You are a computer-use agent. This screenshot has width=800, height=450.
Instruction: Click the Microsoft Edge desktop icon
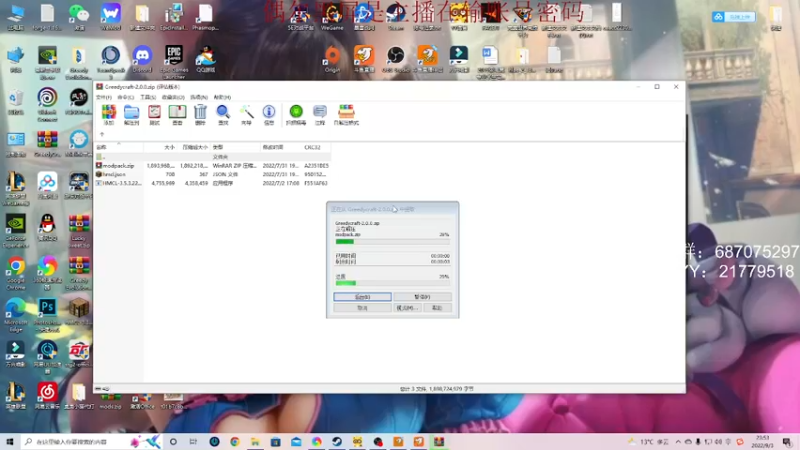pyautogui.click(x=16, y=315)
